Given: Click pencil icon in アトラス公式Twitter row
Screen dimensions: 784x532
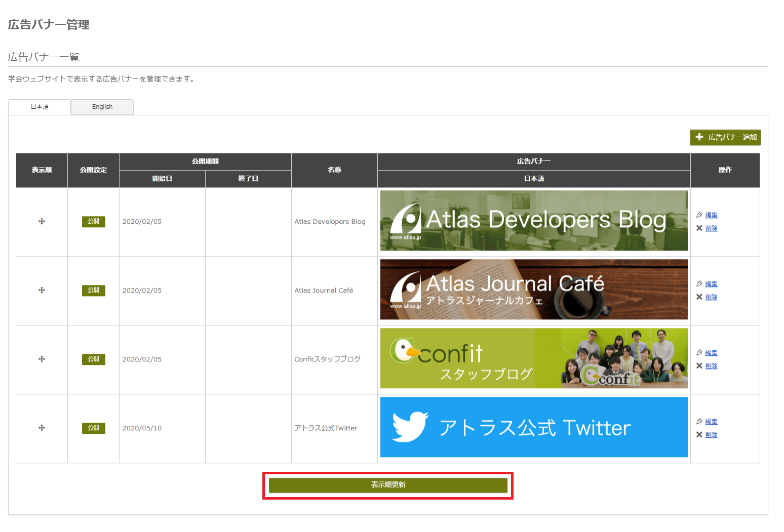Looking at the screenshot, I should point(699,421).
